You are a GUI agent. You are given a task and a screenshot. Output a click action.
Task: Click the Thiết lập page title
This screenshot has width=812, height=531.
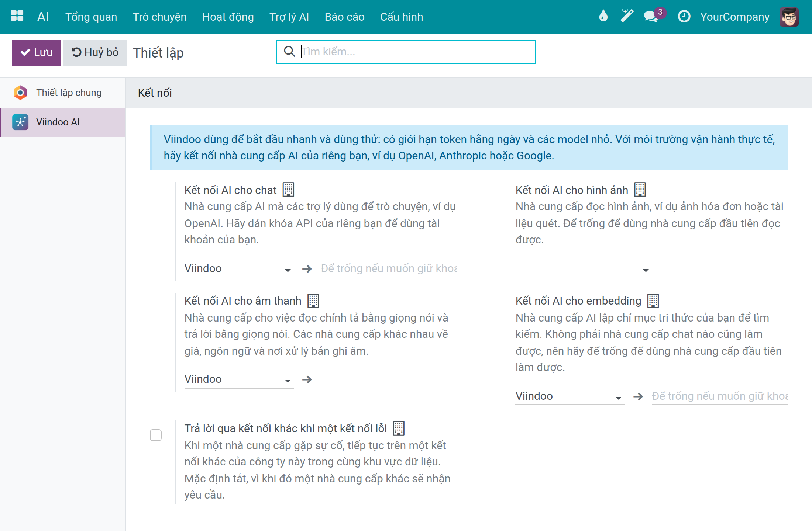click(158, 53)
